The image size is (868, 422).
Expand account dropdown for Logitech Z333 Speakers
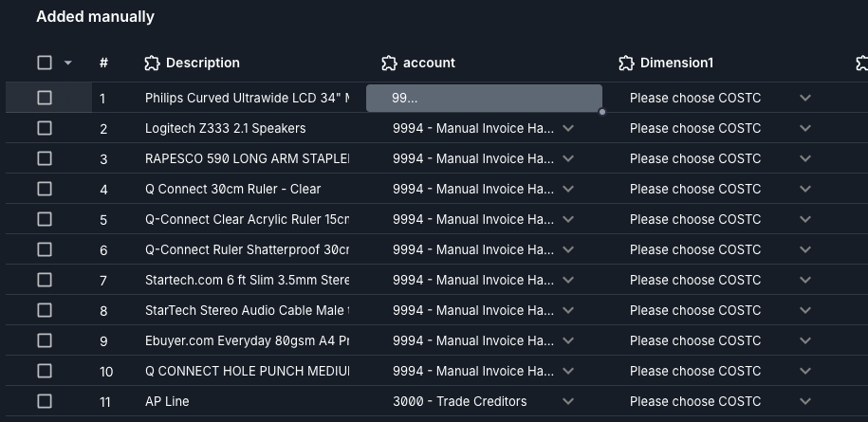568,128
